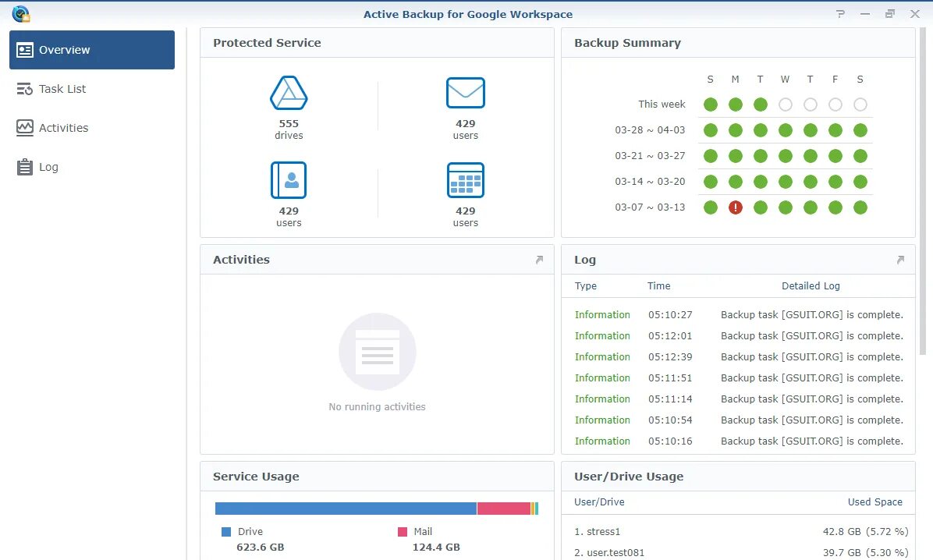Select log entry at 05:10:16

click(x=739, y=441)
